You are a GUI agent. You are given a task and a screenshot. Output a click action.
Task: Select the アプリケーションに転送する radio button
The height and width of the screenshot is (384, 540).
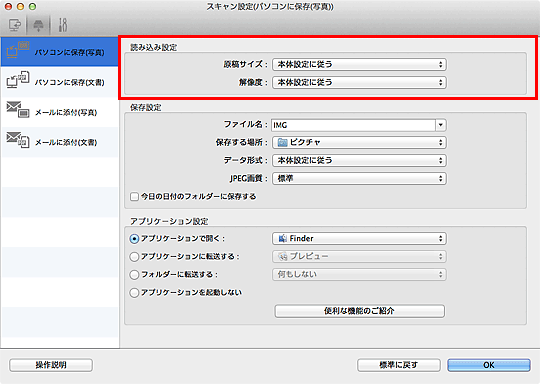tap(134, 257)
